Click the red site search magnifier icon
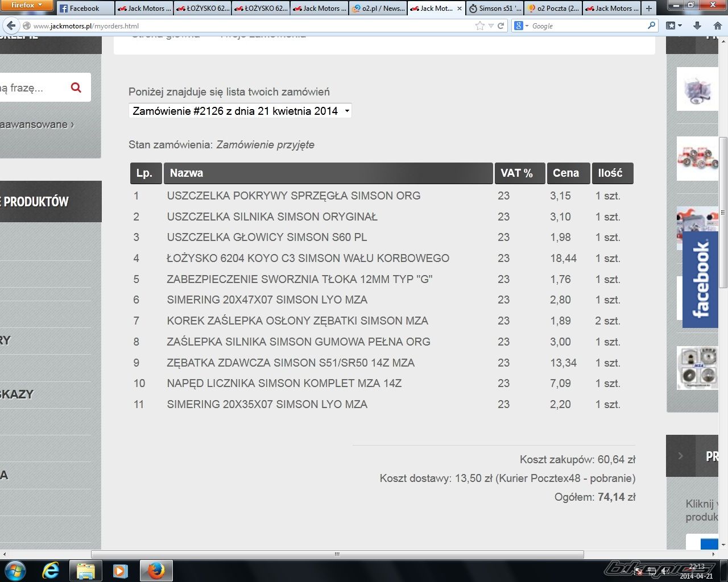The image size is (728, 582). point(76,88)
